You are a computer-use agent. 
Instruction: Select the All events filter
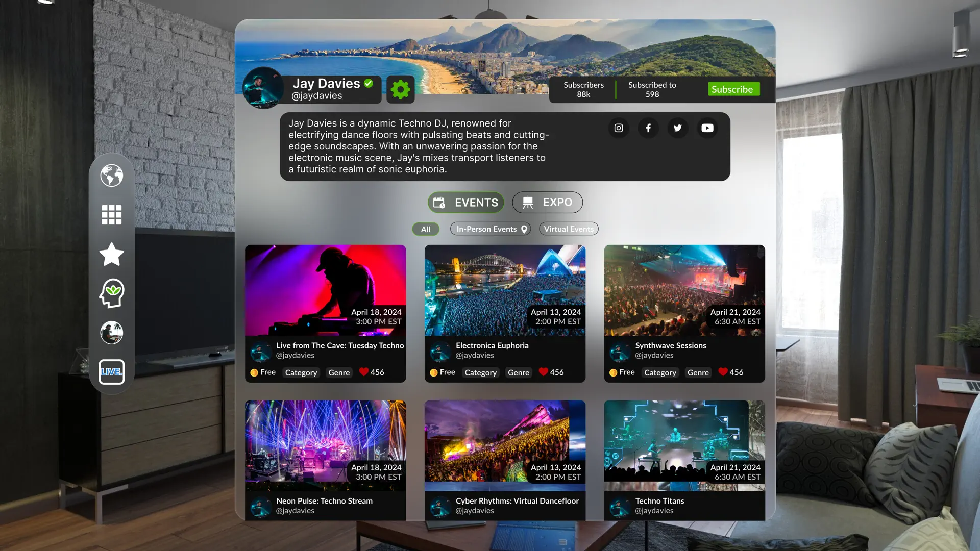425,230
